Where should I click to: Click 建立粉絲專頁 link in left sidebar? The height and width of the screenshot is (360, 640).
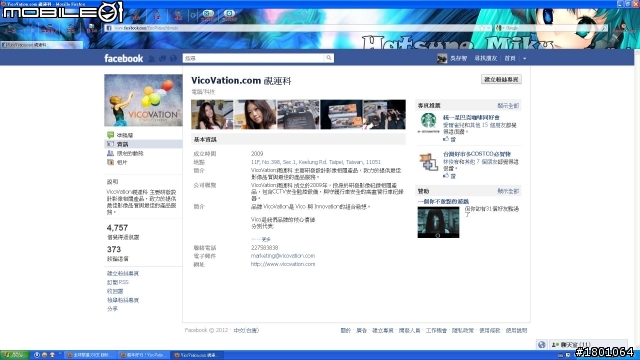[123, 273]
